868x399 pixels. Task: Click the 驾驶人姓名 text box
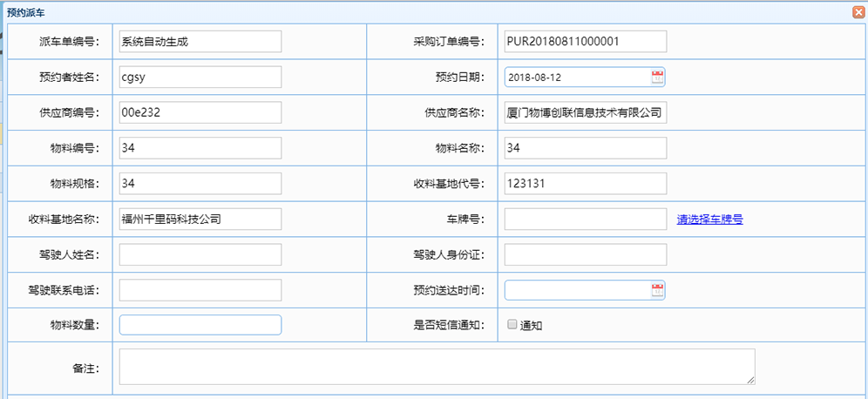pos(200,254)
